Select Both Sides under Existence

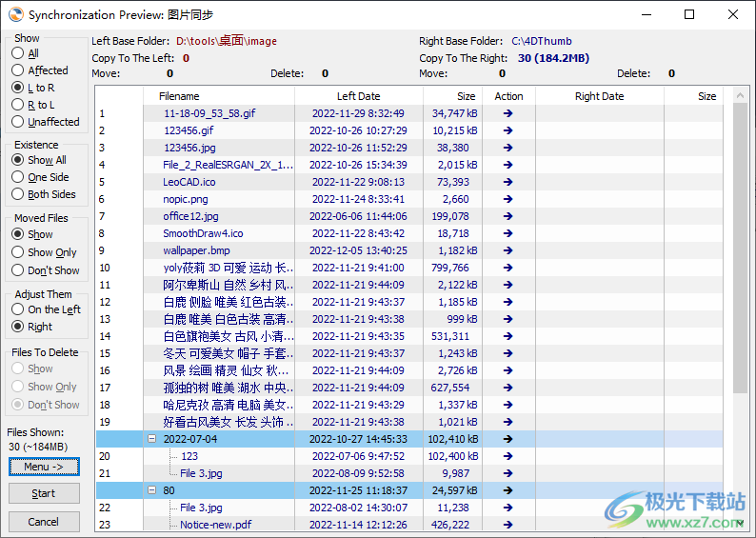[x=17, y=194]
